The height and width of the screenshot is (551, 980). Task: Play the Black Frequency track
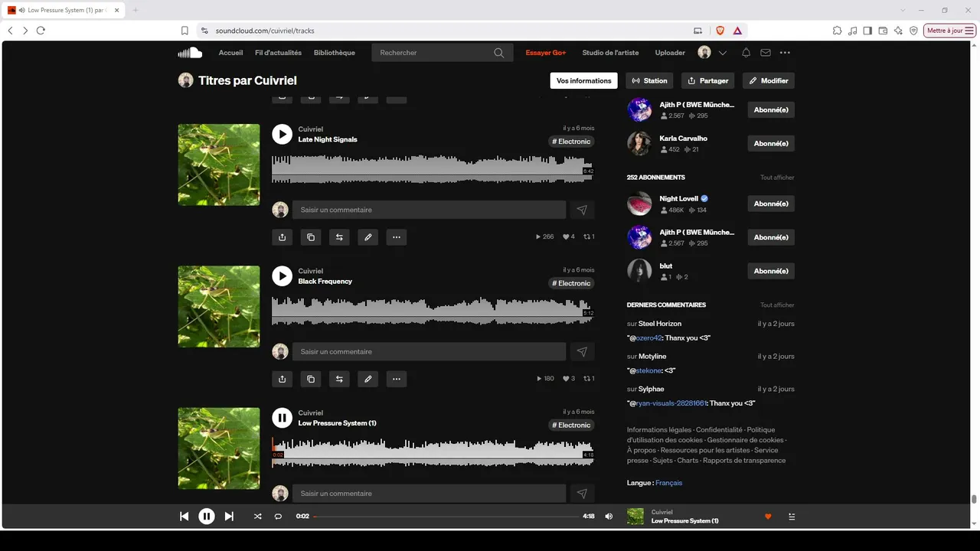pos(282,276)
